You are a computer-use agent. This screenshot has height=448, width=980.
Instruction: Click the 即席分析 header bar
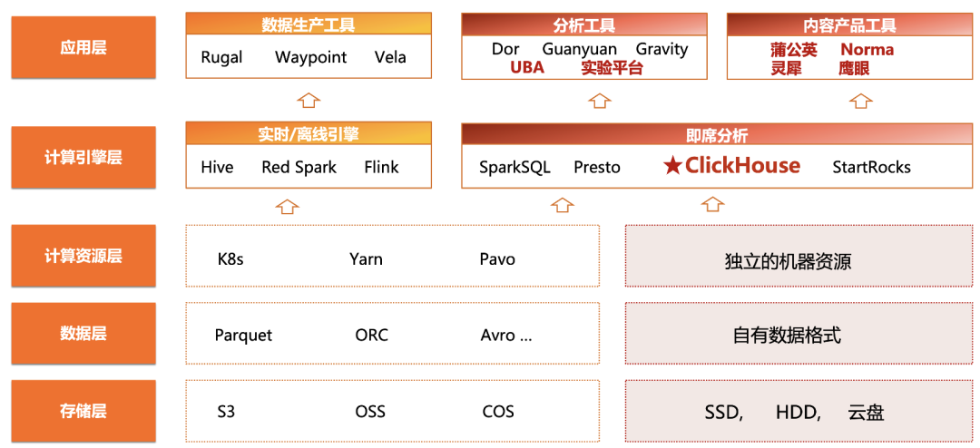tap(716, 133)
